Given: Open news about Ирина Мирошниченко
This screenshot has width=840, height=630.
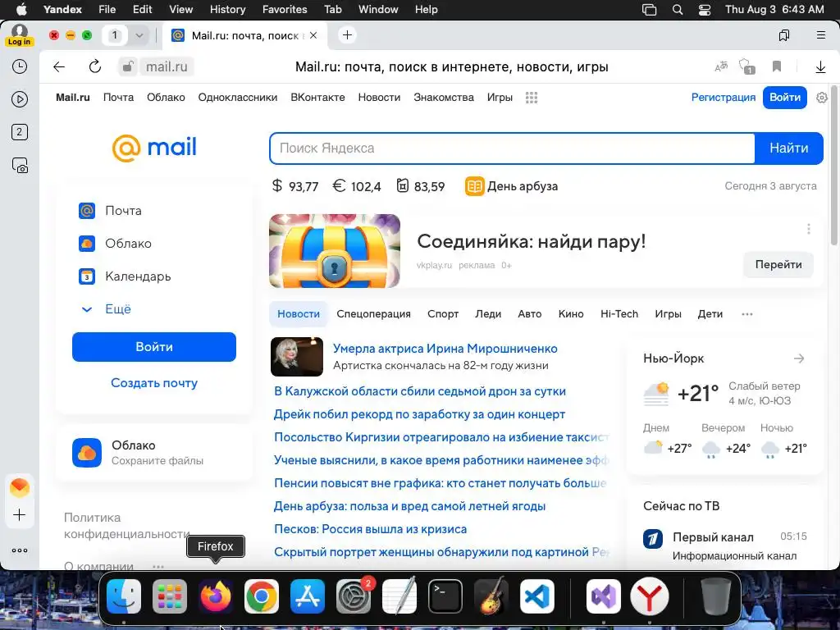Looking at the screenshot, I should click(445, 349).
